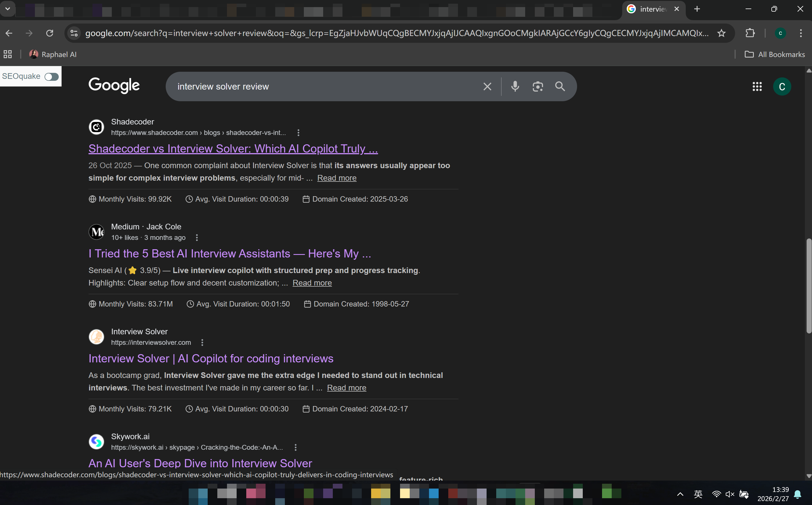
Task: Click inside the Google search field
Action: coord(321,86)
